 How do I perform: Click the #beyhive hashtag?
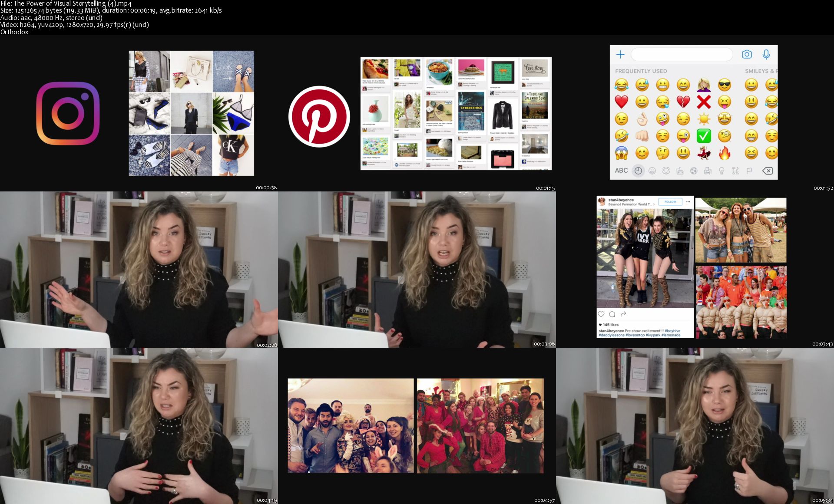[x=672, y=331]
